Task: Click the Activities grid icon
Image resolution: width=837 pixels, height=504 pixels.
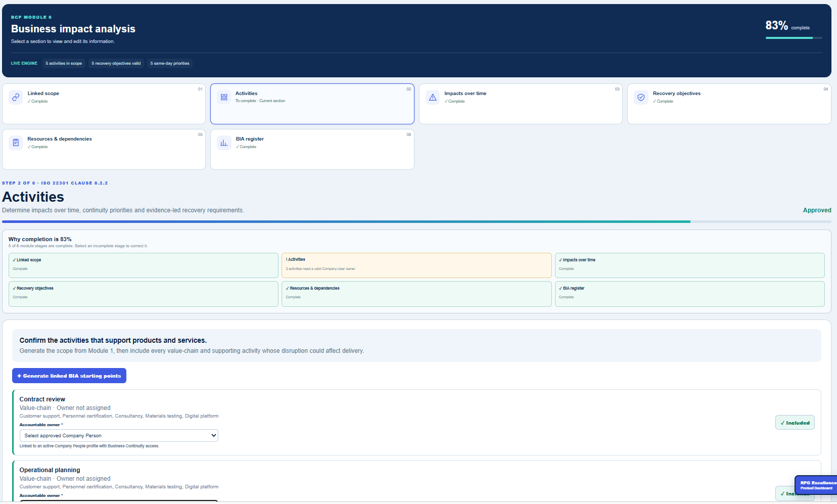Action: point(224,97)
